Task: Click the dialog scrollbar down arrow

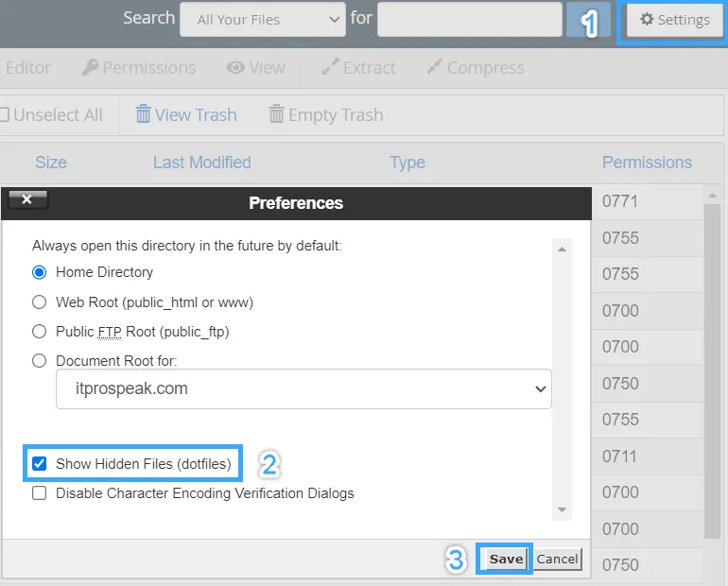Action: point(563,510)
